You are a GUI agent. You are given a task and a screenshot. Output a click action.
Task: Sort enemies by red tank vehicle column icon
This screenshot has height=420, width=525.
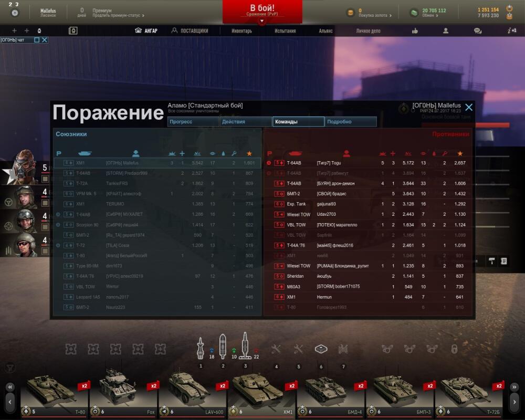point(295,153)
